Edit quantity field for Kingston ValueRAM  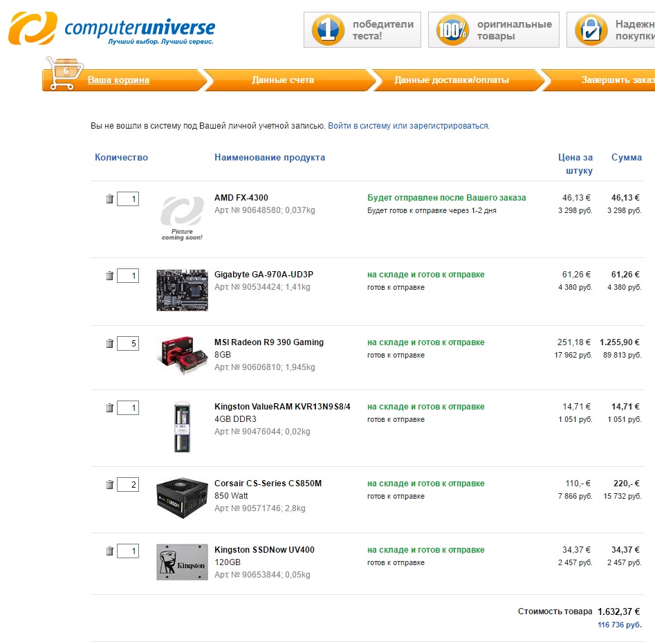coord(128,407)
